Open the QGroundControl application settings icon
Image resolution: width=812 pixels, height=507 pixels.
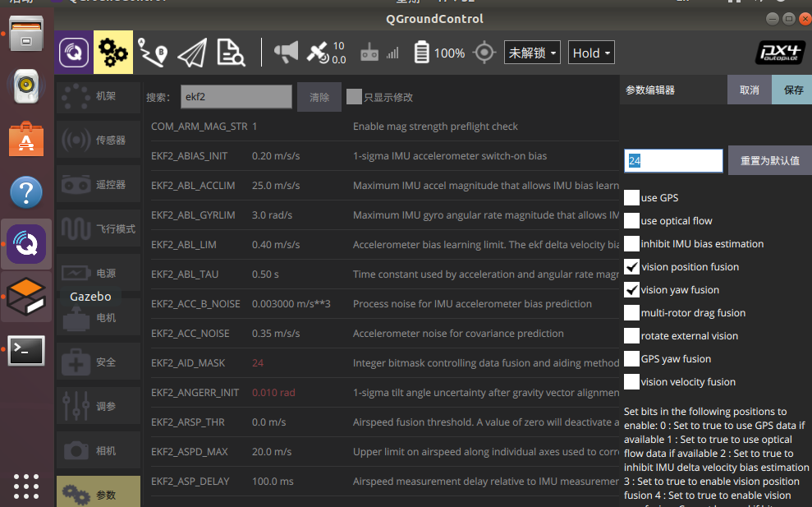click(74, 53)
